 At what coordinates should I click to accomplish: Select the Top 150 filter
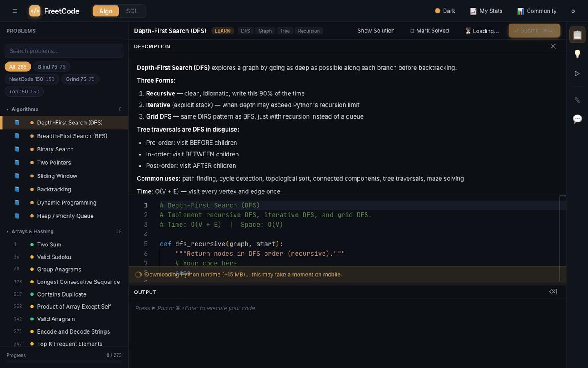(x=24, y=92)
